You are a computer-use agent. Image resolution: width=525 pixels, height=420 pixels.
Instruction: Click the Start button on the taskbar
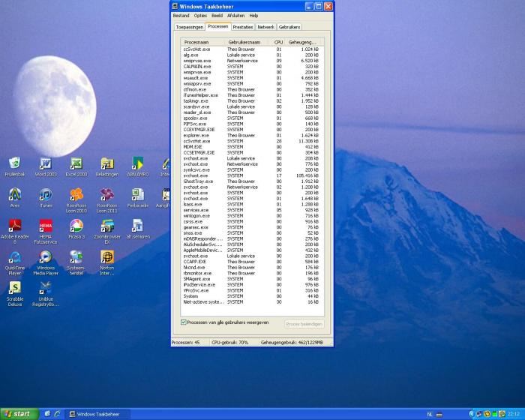18,413
